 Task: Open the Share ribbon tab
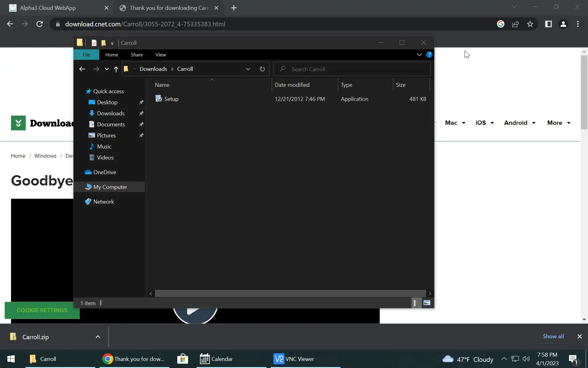pos(137,55)
